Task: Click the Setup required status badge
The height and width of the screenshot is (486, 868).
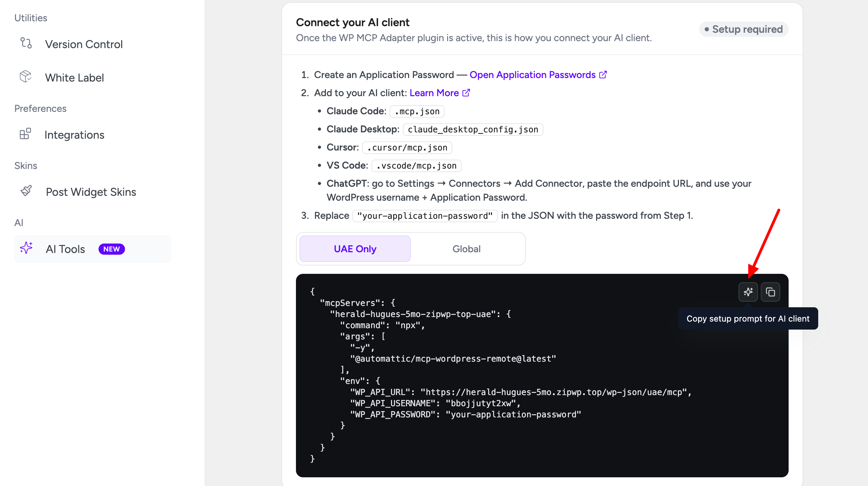Action: click(744, 29)
